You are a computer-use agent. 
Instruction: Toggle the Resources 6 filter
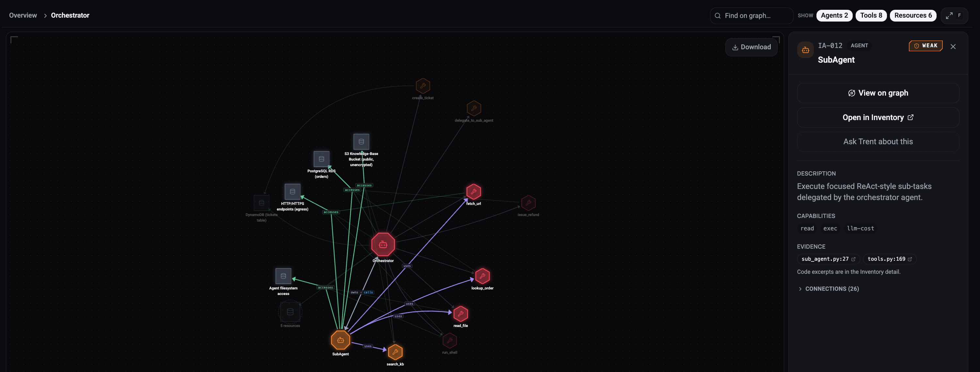tap(913, 16)
